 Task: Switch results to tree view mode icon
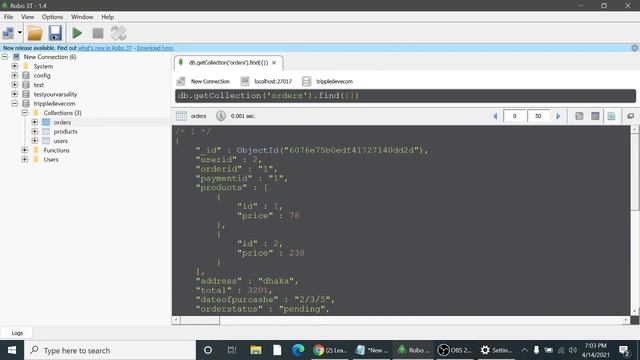579,116
